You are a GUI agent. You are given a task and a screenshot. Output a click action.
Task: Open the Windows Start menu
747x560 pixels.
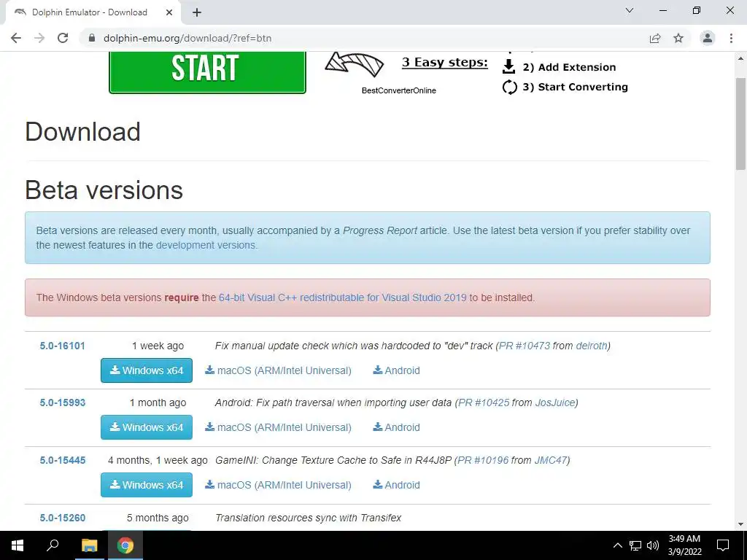[x=18, y=545]
